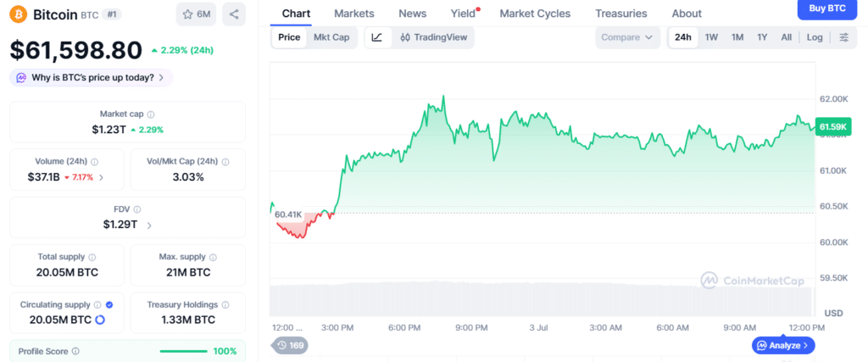Click info icon beside Circulating supply
The image size is (868, 362).
click(97, 305)
